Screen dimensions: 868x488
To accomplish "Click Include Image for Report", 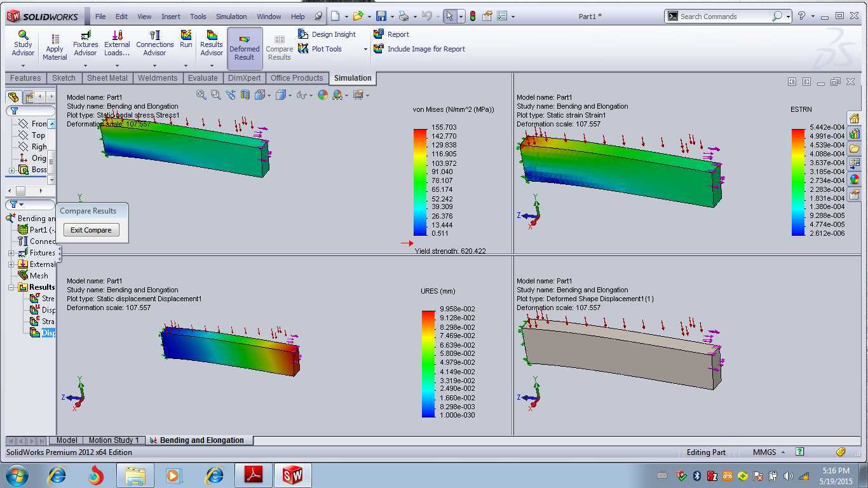I will 419,49.
